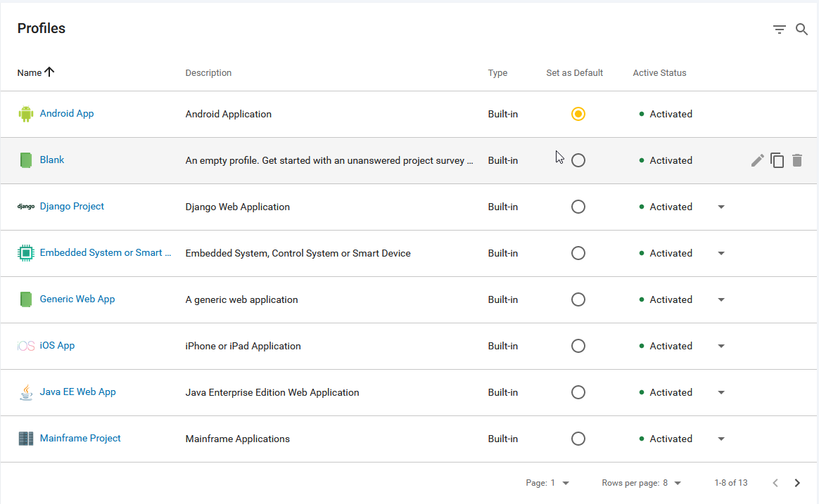Click the Mainframe Project server icon
This screenshot has height=504, width=819.
tap(26, 439)
